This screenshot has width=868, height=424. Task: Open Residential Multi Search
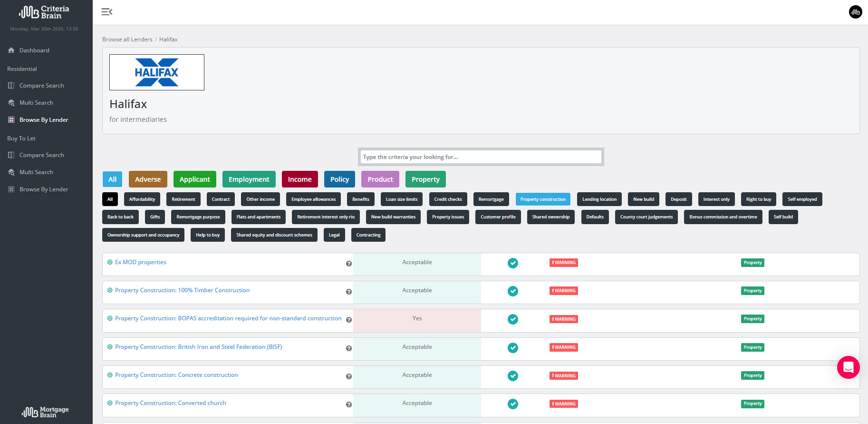click(36, 103)
